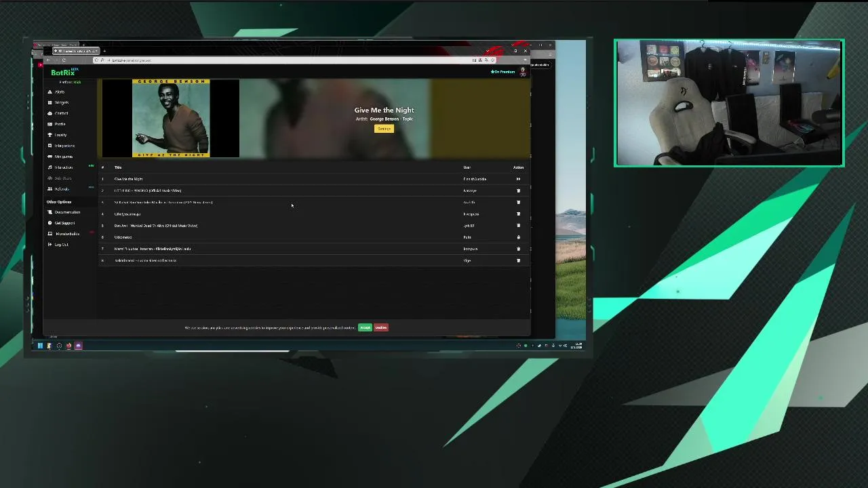Click the purple app icon on the taskbar
The width and height of the screenshot is (868, 488).
coord(78,346)
